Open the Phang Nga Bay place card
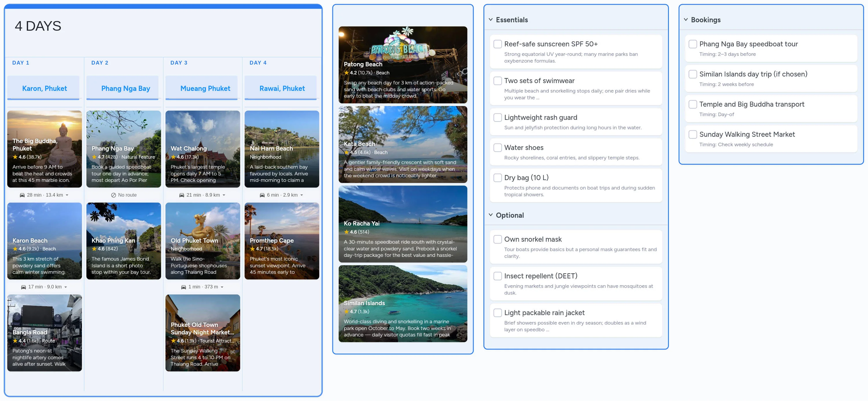This screenshot has height=401, width=868. click(x=124, y=149)
